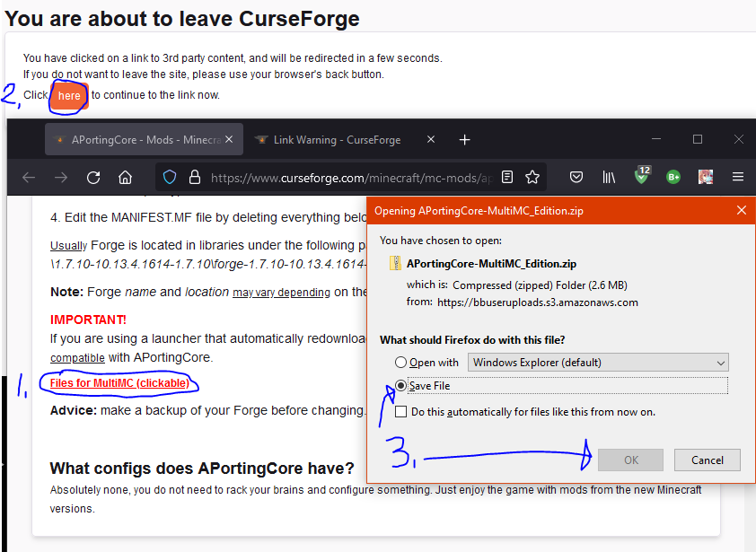Click the zip file icon in dialog
This screenshot has height=552, width=756.
pyautogui.click(x=395, y=263)
